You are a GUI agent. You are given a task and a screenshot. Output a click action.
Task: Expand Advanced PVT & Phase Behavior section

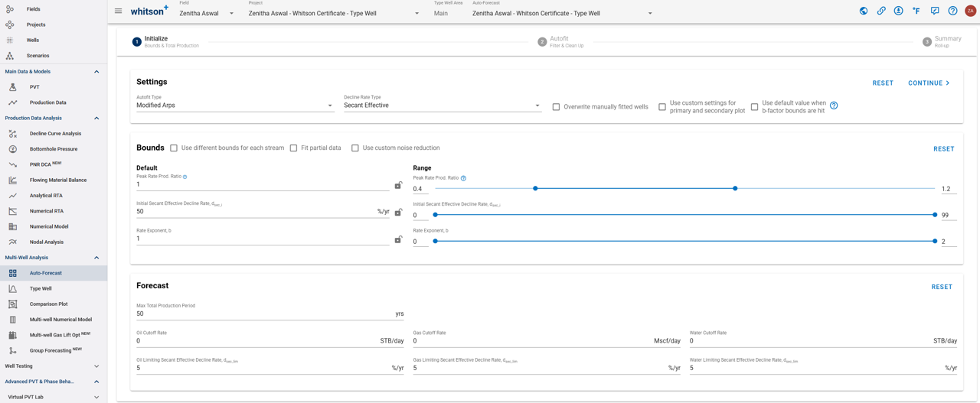tap(96, 382)
